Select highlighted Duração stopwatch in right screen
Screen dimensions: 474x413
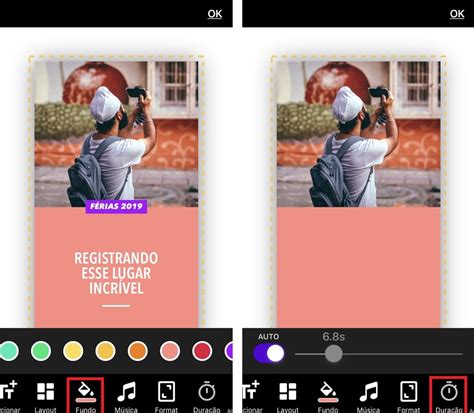(x=449, y=396)
